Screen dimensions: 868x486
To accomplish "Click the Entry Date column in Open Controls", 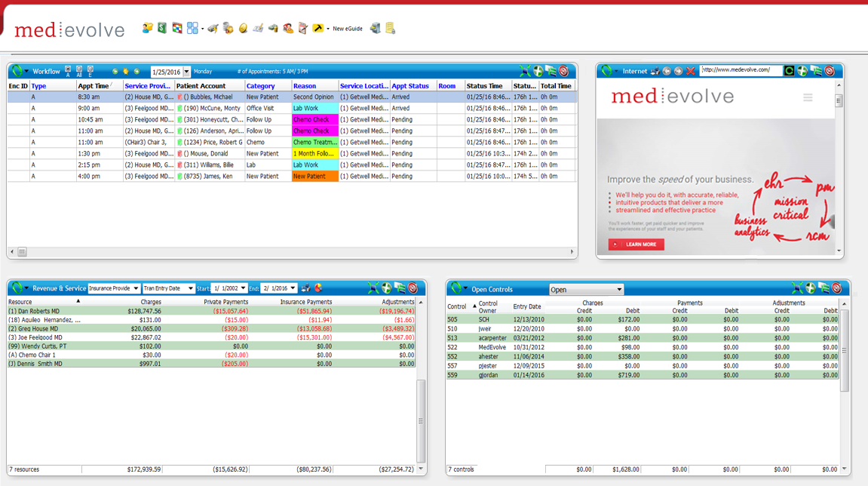I will [x=527, y=306].
